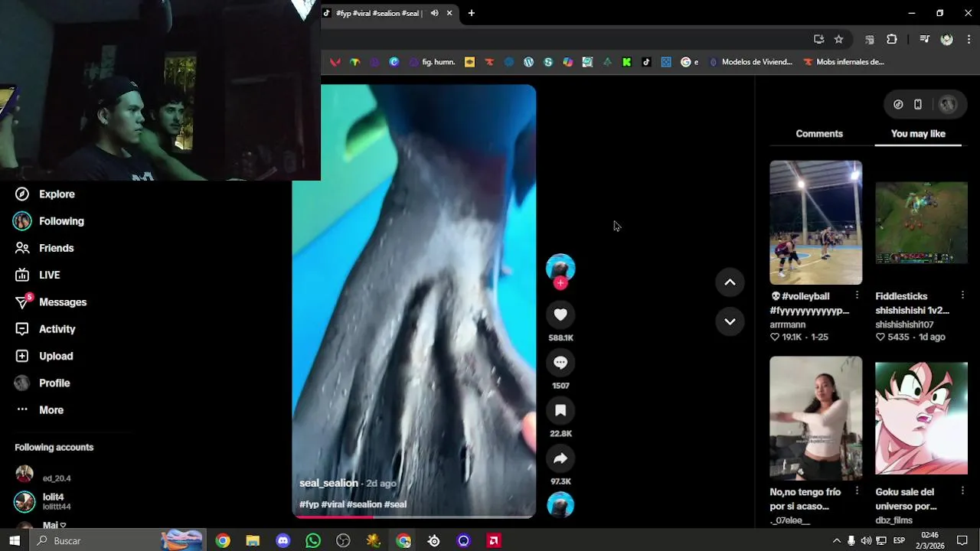Open Mobs infernales de... bookmark
Screen dimensions: 980x551
843,62
